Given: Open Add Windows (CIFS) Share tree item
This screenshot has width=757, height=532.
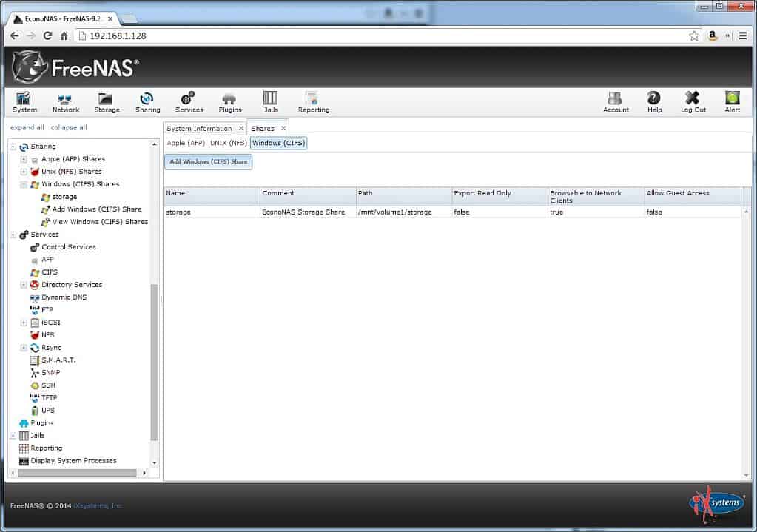Looking at the screenshot, I should 91,209.
